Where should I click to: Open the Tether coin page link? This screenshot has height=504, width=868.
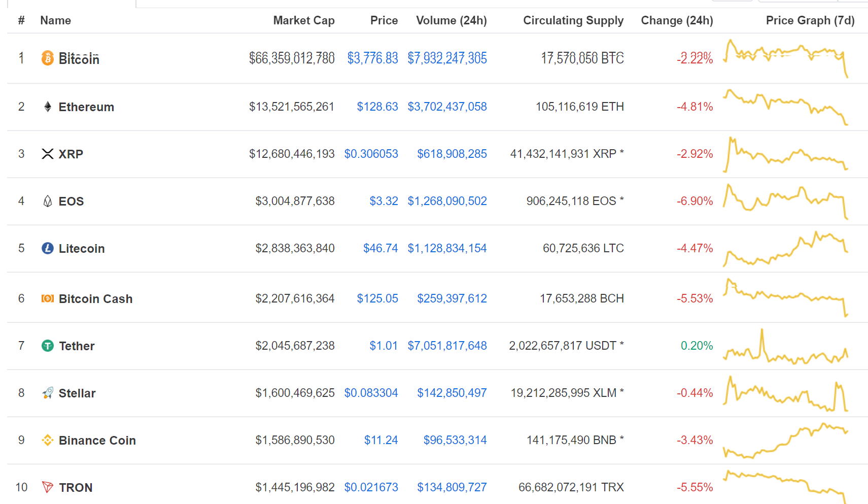pyautogui.click(x=77, y=346)
